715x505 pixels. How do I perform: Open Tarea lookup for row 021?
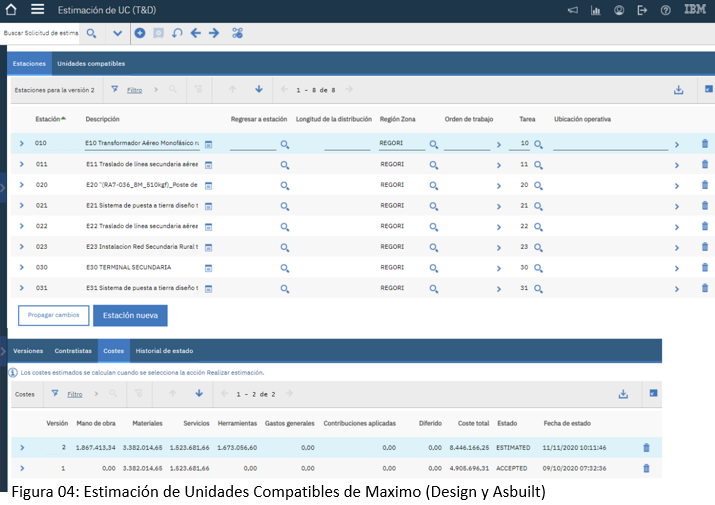539,206
